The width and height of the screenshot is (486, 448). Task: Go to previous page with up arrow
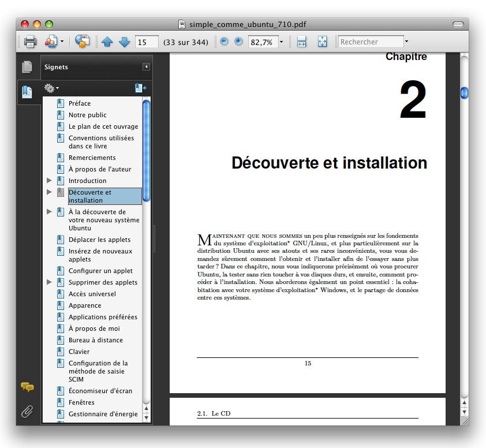click(x=107, y=42)
